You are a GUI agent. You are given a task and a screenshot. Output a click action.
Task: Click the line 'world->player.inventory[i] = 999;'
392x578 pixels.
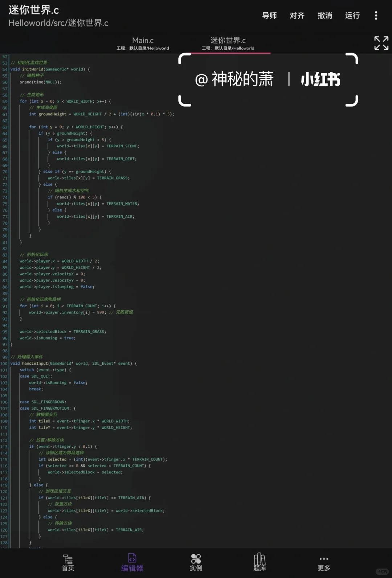pos(68,312)
